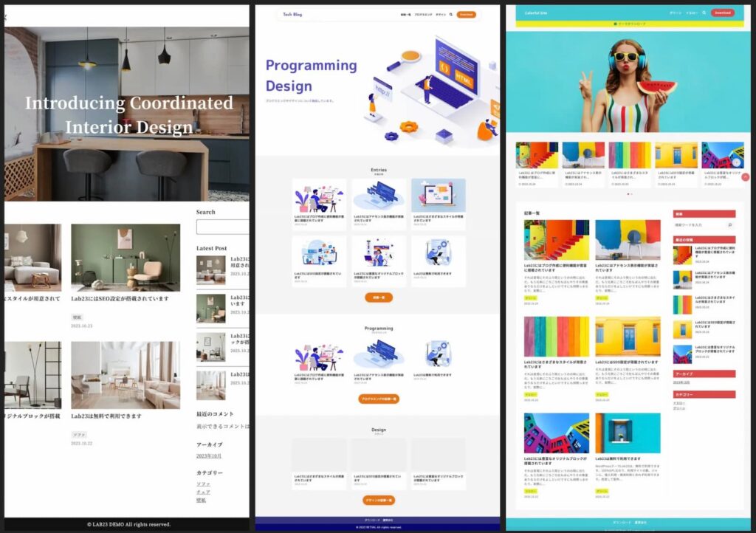Open the blue chair article image in the 記事一覧 grid

(x=628, y=240)
